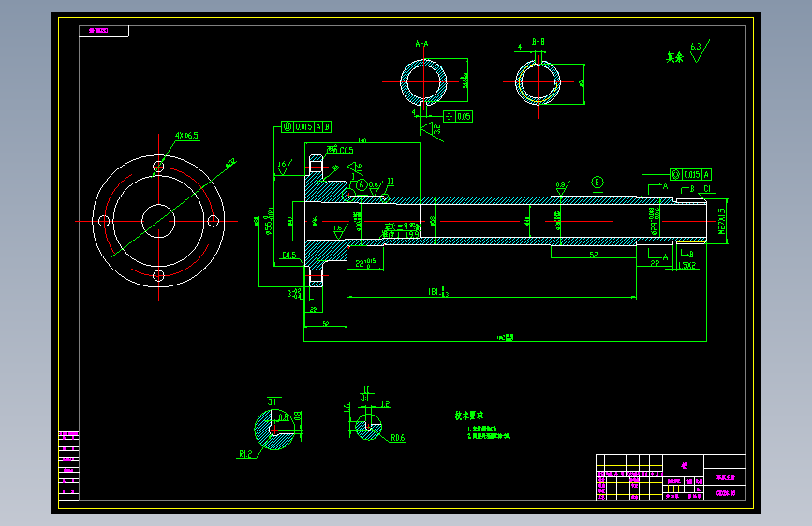Select the top bolt hole on flange view
812x526 pixels.
click(158, 167)
